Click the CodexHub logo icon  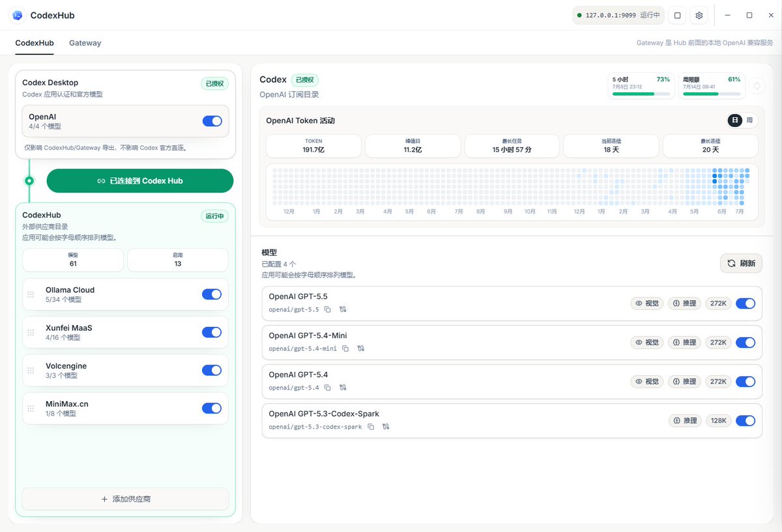pyautogui.click(x=17, y=15)
